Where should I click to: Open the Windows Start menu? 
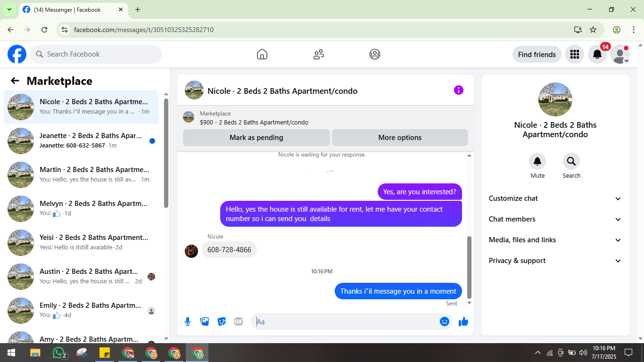click(11, 353)
